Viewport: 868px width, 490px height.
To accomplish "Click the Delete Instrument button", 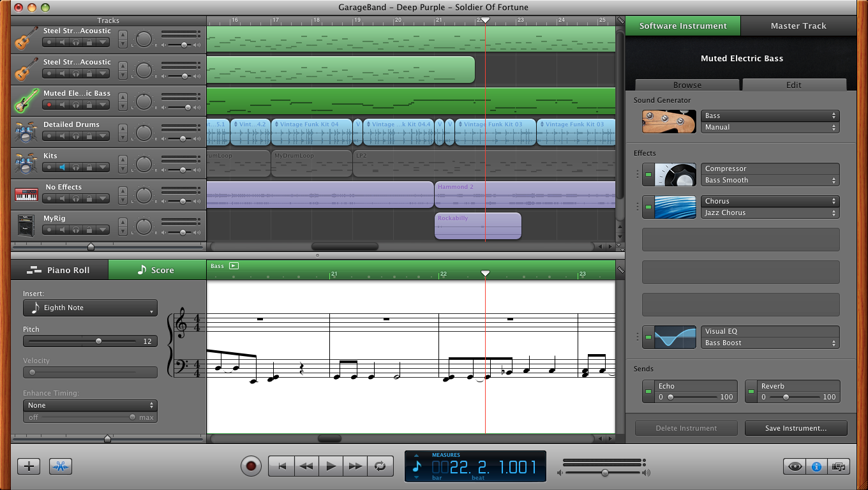I will [x=686, y=428].
